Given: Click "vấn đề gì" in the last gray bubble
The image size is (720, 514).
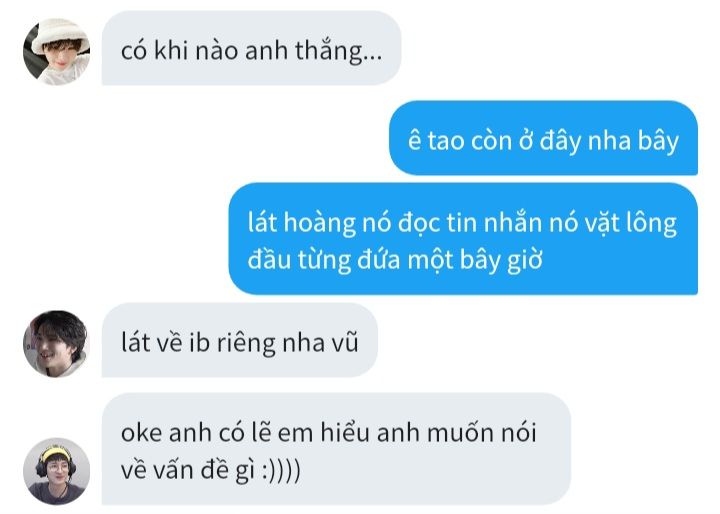Looking at the screenshot, I should (x=205, y=471).
